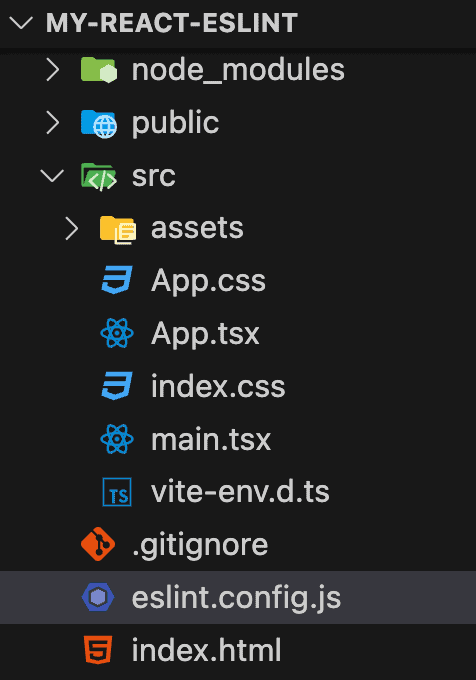Open the vite-env.d.ts file
The height and width of the screenshot is (680, 476).
240,492
